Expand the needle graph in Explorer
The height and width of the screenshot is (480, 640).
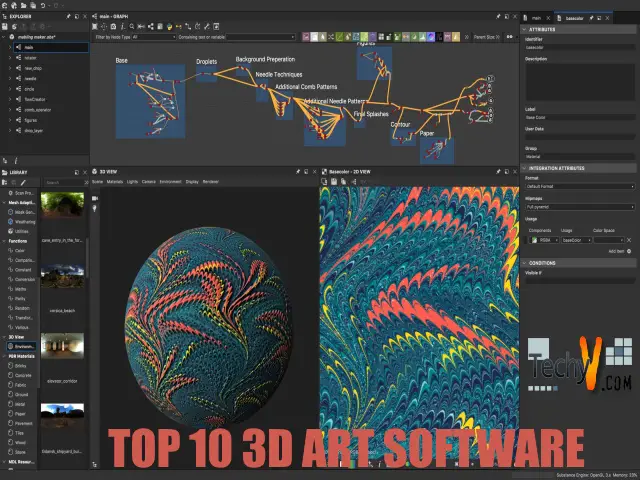coord(10,78)
